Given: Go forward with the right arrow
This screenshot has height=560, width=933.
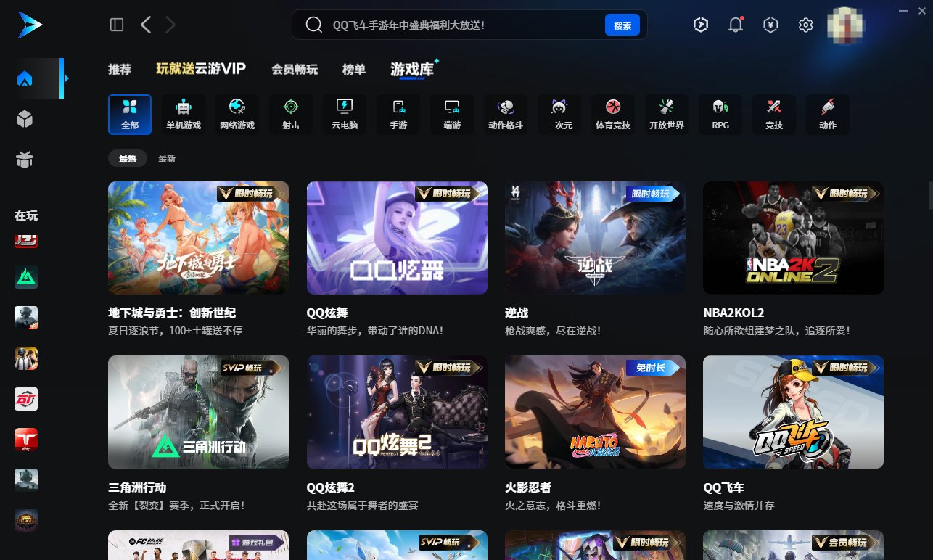Looking at the screenshot, I should pos(170,25).
